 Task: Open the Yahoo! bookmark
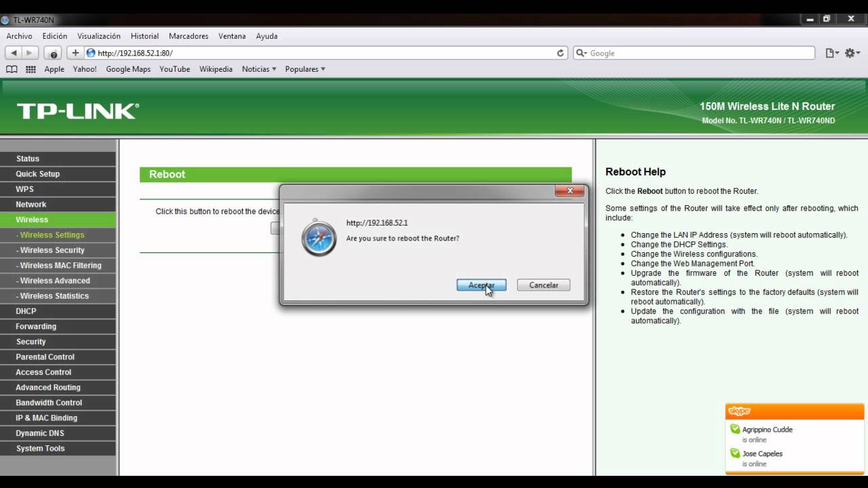(85, 69)
